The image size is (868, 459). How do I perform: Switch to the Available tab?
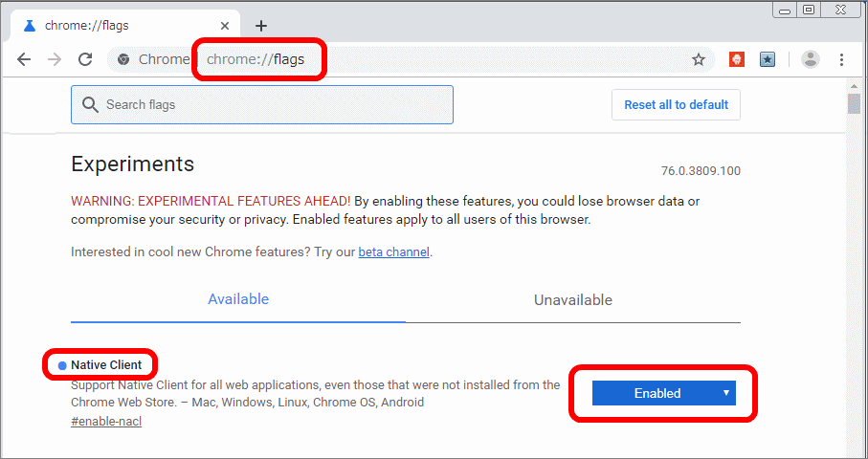click(x=238, y=299)
